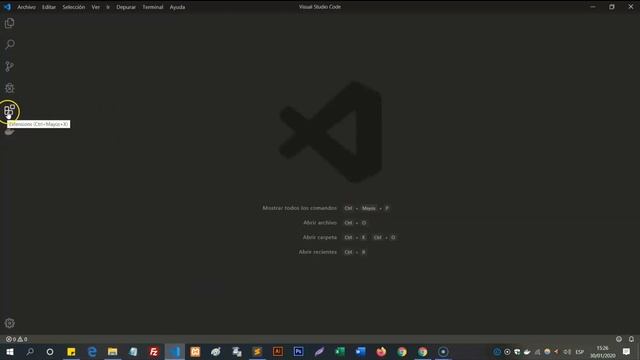Open the feather icon app in the taskbar
This screenshot has width=640, height=360.
(x=319, y=352)
